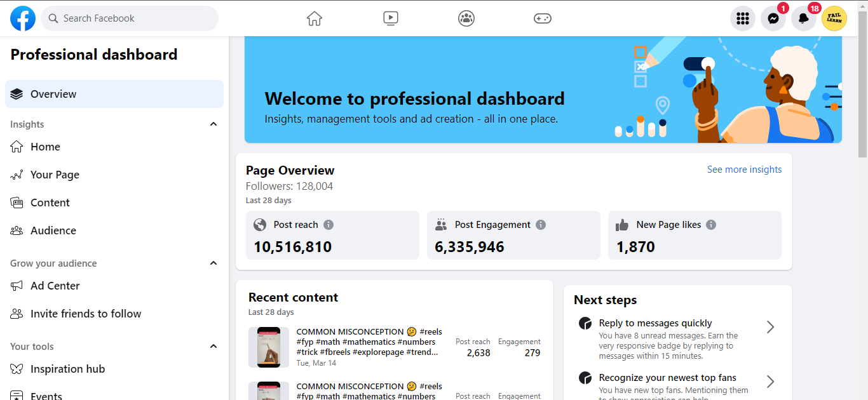Click the Inspiration hub butterfly icon
The height and width of the screenshot is (400, 868).
[17, 369]
